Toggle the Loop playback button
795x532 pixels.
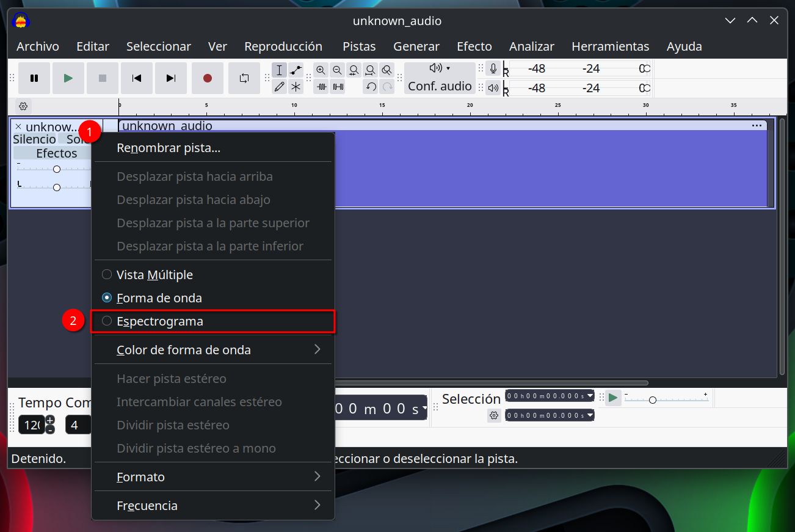tap(244, 78)
